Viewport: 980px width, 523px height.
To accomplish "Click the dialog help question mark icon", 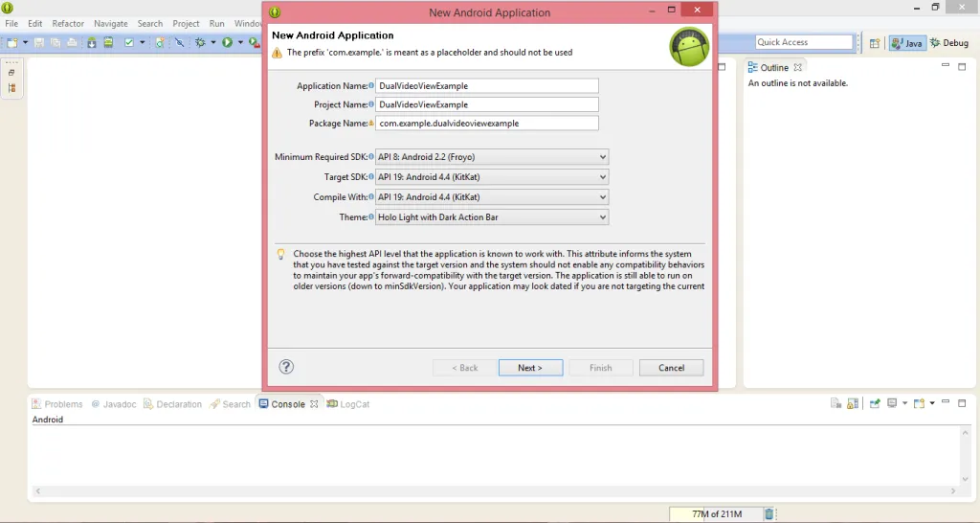I will click(x=286, y=367).
